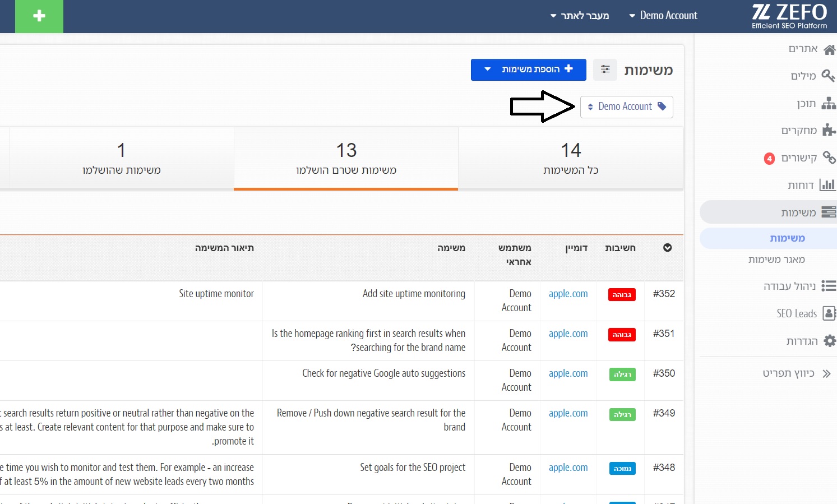The width and height of the screenshot is (837, 504).
Task: Click 'Set goals for the SEO project'
Action: 413,468
